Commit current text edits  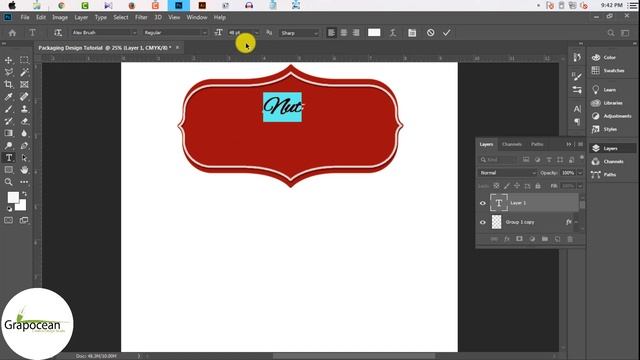pyautogui.click(x=447, y=33)
